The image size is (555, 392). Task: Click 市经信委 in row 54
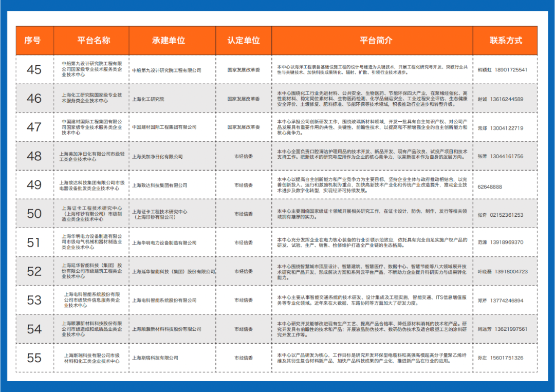pyautogui.click(x=244, y=329)
